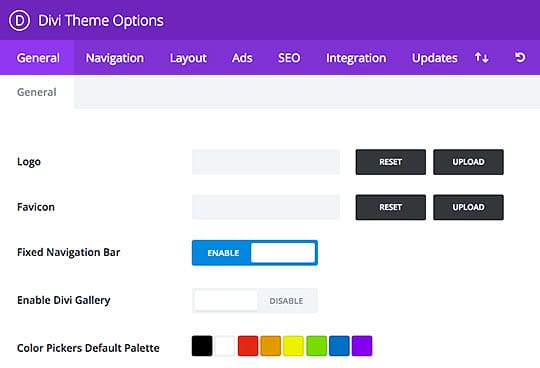Click the Favicon label
The image size is (540, 368).
pyautogui.click(x=36, y=207)
